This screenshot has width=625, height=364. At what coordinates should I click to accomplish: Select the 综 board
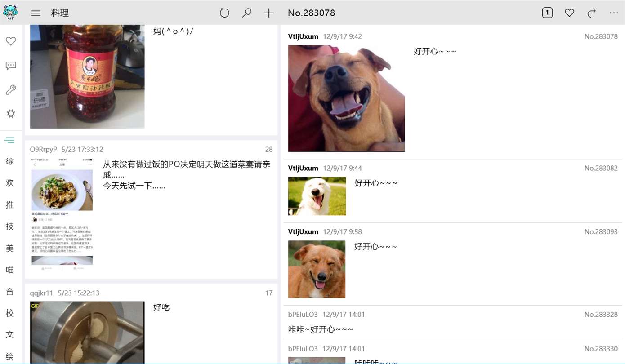pos(10,161)
